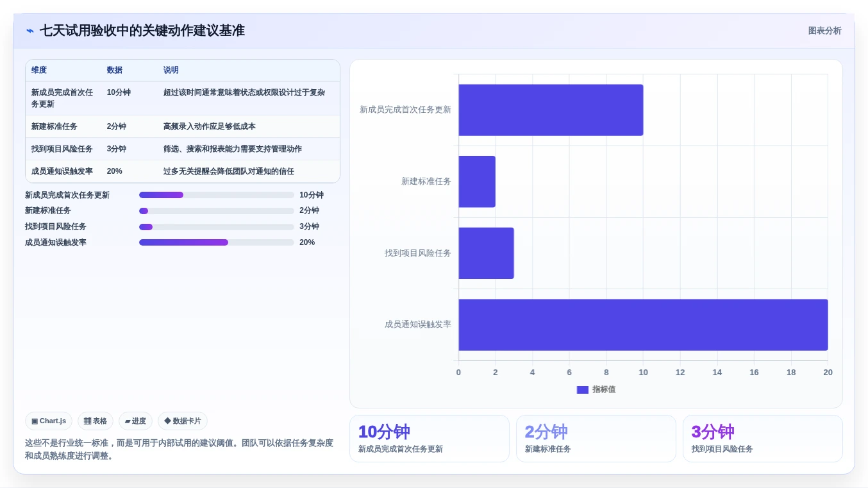This screenshot has width=868, height=488.
Task: Click table cell 成员通知误触发率
Action: coord(62,171)
